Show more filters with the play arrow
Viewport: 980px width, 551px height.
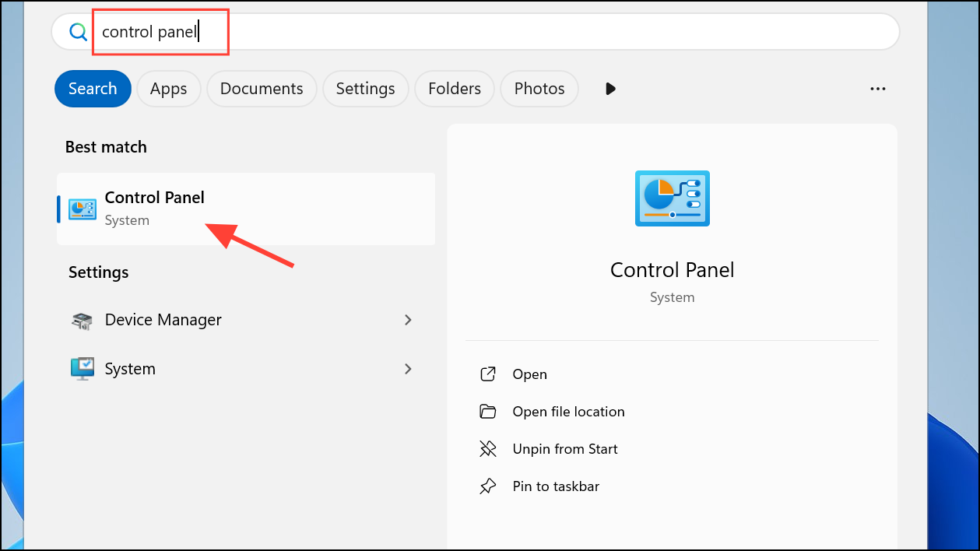[610, 89]
